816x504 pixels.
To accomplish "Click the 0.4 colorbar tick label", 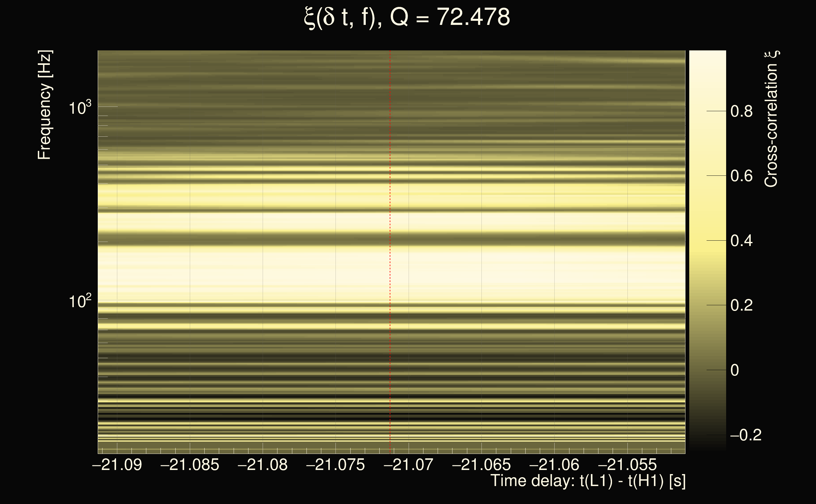I will pos(741,241).
